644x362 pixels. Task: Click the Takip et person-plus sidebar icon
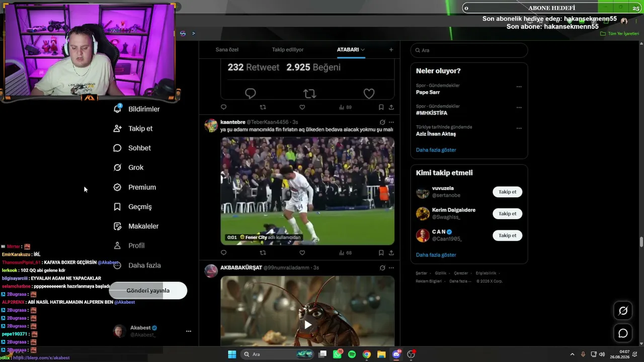point(117,128)
